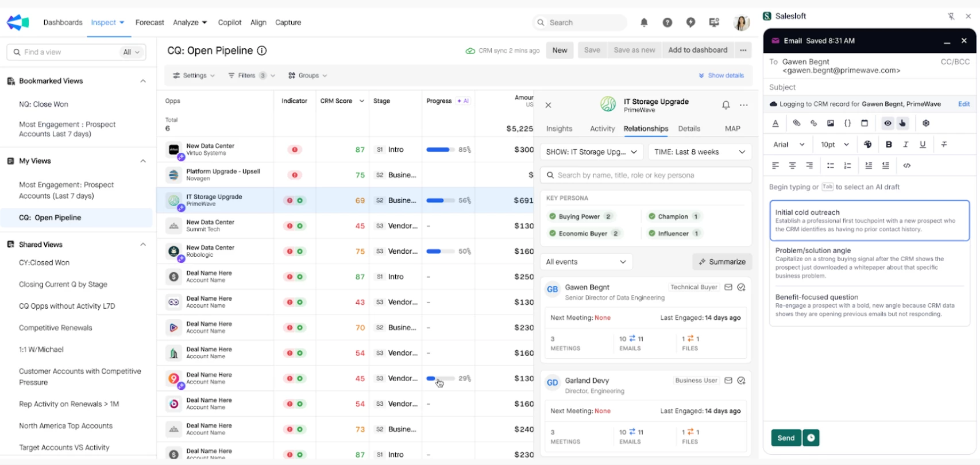Open the Forecast page
This screenshot has width=980, height=465.
149,22
